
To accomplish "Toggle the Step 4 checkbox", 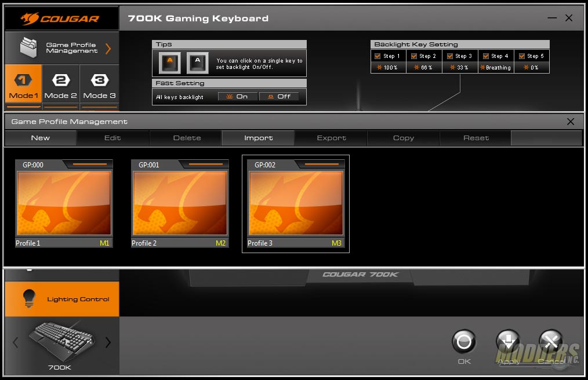I will pos(486,56).
